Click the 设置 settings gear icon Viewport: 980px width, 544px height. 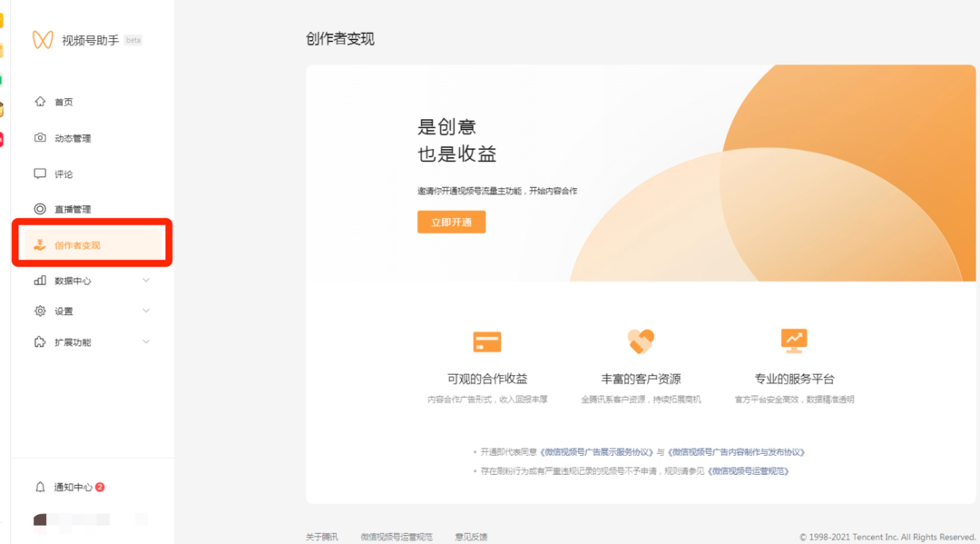(39, 311)
